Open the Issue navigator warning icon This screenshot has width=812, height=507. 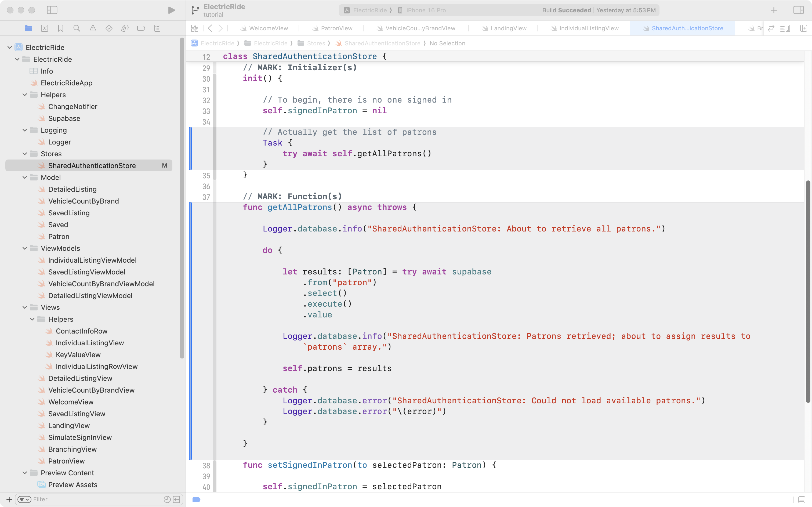tap(93, 28)
